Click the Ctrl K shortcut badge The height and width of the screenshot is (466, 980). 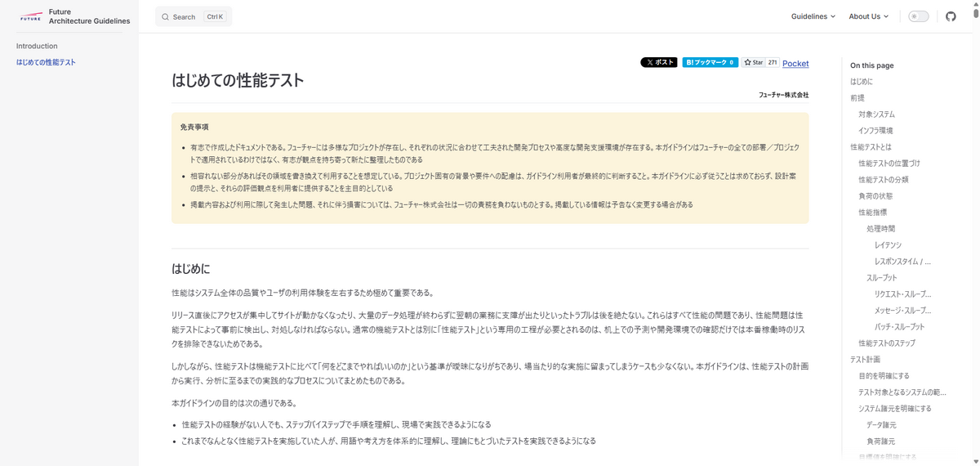coord(215,16)
